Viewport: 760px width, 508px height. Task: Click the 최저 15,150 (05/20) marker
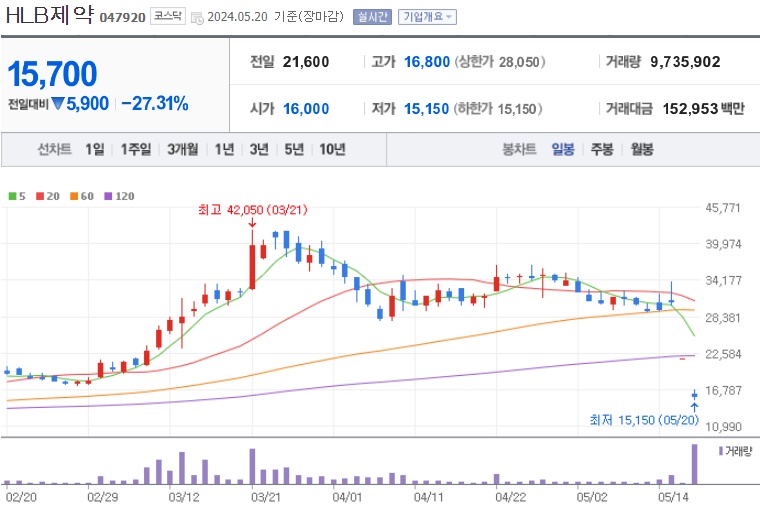(644, 420)
